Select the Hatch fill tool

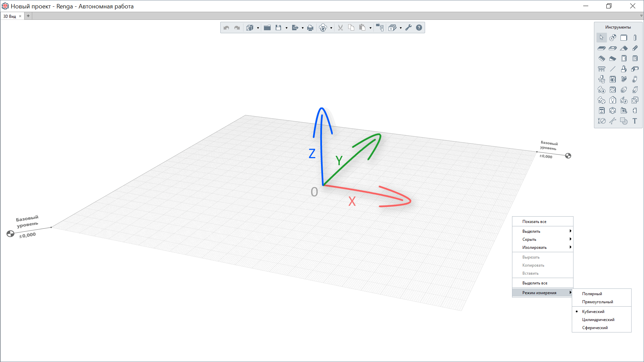tap(624, 121)
